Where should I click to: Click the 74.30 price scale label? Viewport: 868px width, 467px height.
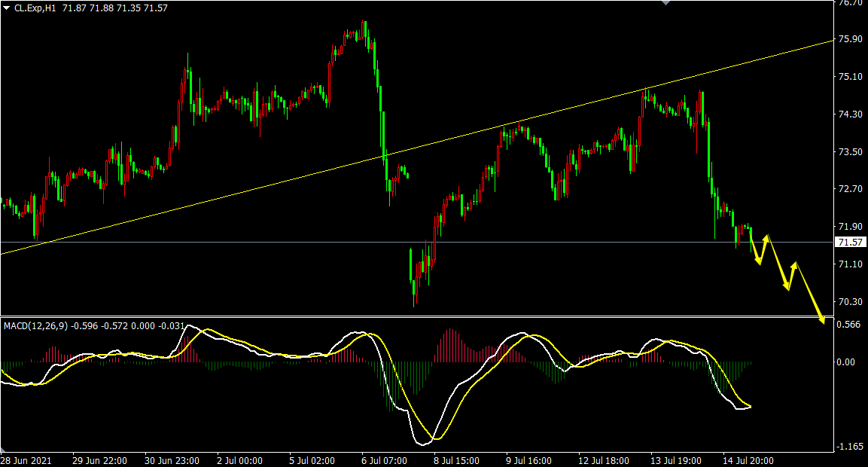coord(850,114)
